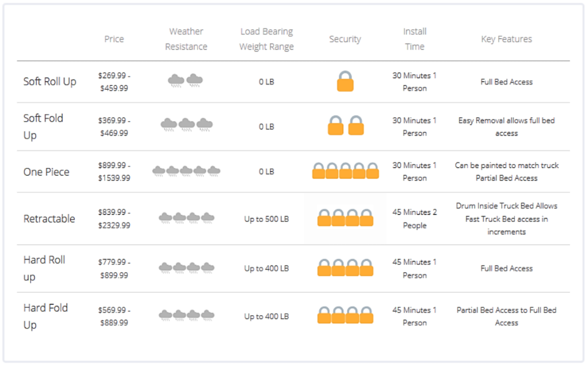The width and height of the screenshot is (588, 367).
Task: Click the five padlocks in One Piece row
Action: click(x=346, y=171)
